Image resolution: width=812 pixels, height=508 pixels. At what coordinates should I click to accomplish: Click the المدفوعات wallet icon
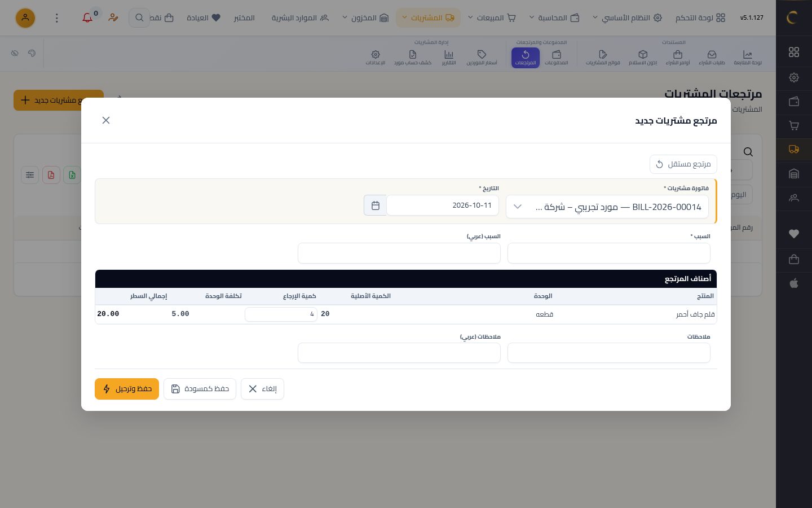coord(557,58)
